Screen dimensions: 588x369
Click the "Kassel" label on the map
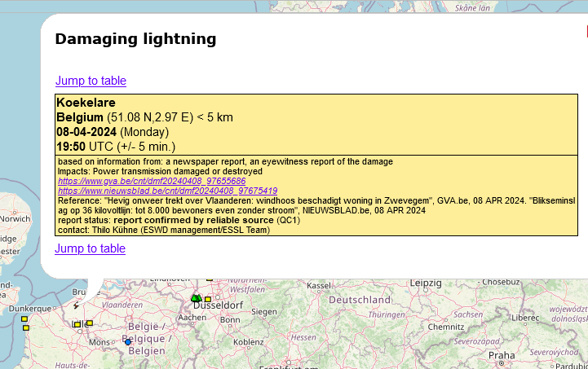[x=319, y=286]
